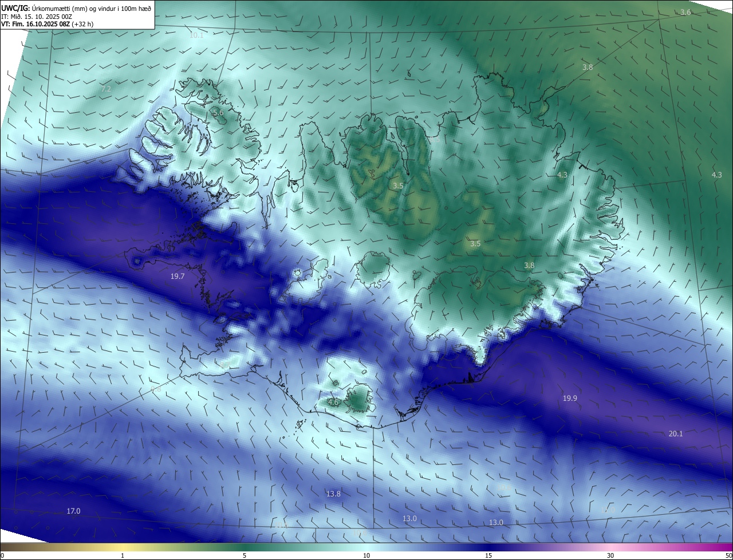733x560 pixels.
Task: Click the title line starting with UWC/IG
Action: click(76, 8)
